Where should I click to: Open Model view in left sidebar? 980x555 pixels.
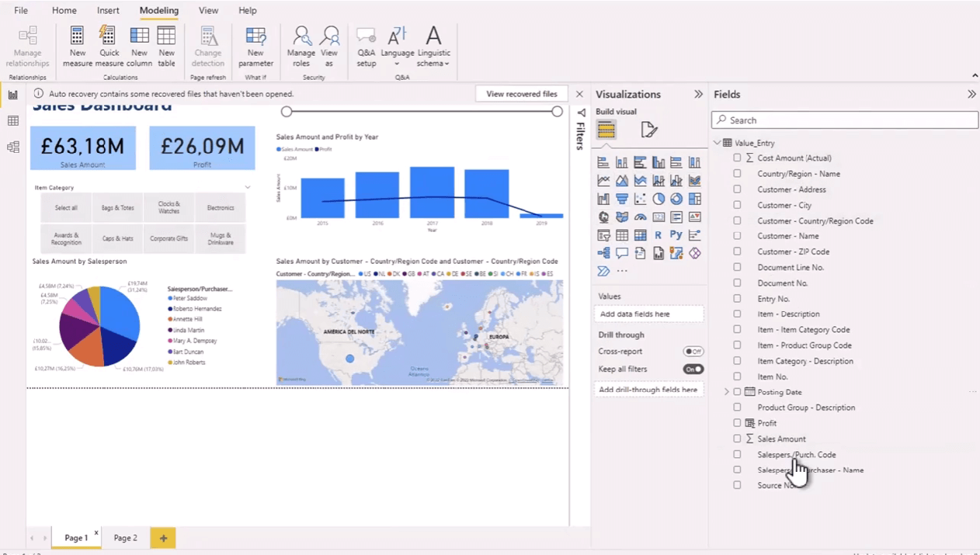point(13,147)
